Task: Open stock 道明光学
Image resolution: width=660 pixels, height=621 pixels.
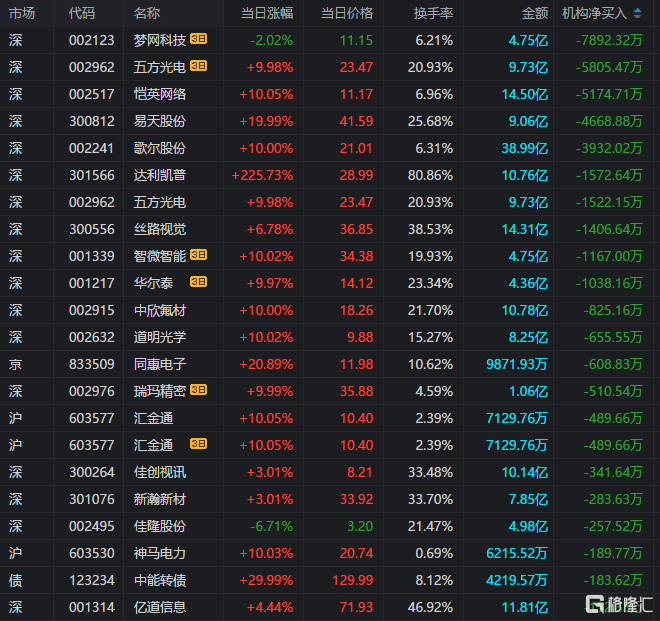Action: point(160,337)
